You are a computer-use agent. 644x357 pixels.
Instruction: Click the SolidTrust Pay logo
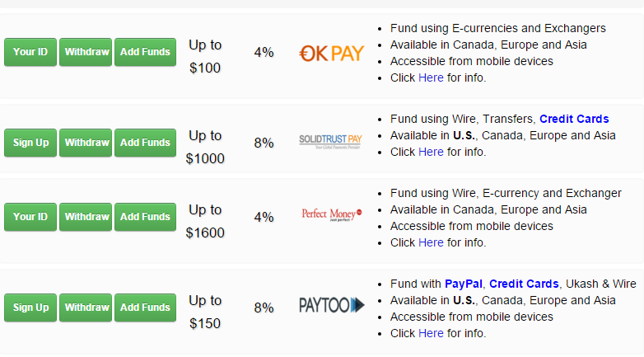point(331,142)
